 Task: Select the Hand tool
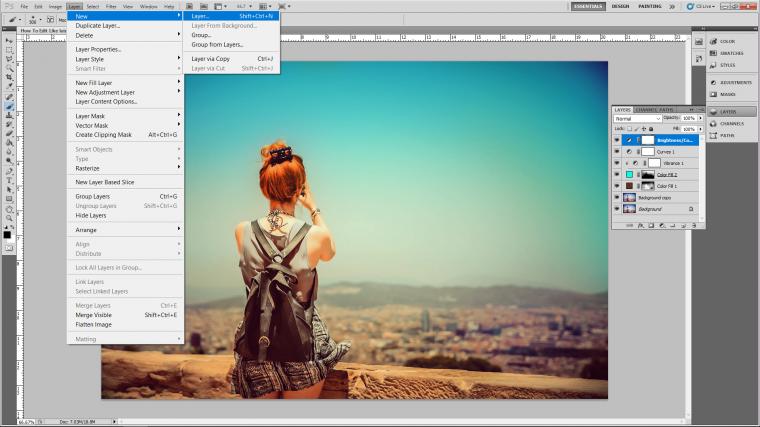9,210
